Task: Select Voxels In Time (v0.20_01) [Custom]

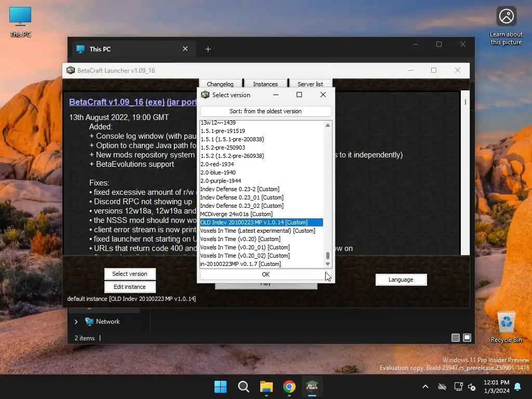Action: (261, 247)
